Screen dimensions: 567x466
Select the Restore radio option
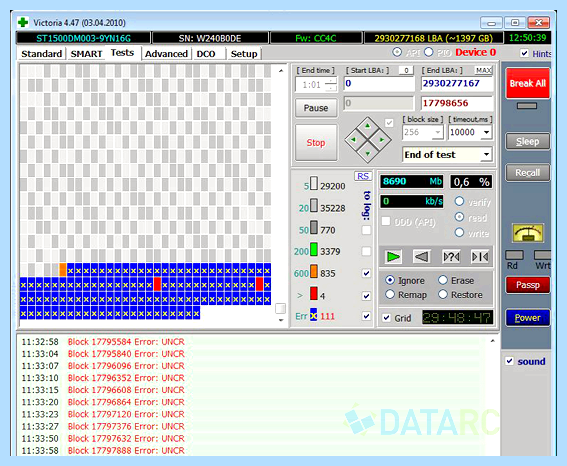(443, 294)
